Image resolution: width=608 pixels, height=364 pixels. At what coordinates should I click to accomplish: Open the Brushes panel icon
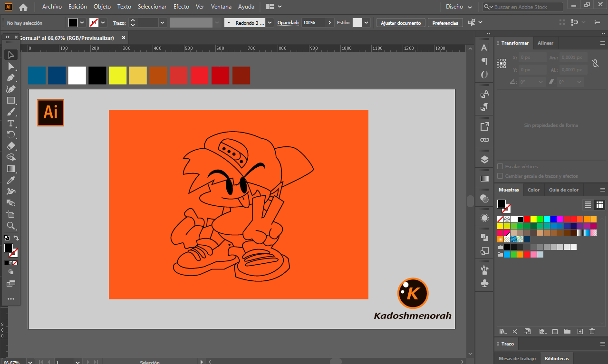pos(484,270)
